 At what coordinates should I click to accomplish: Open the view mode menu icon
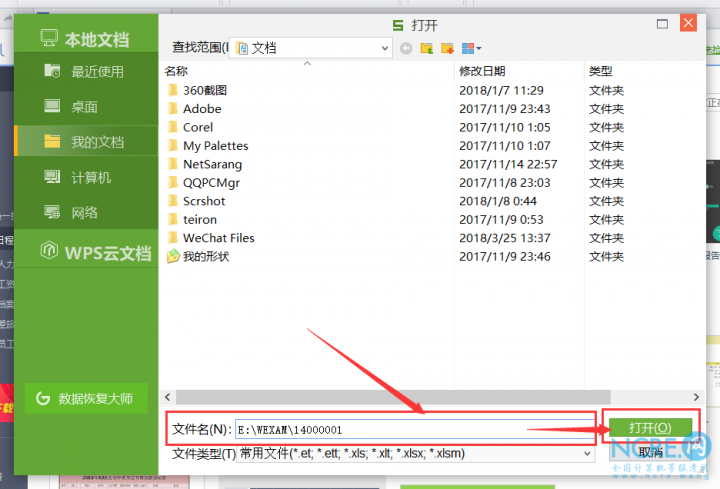471,48
